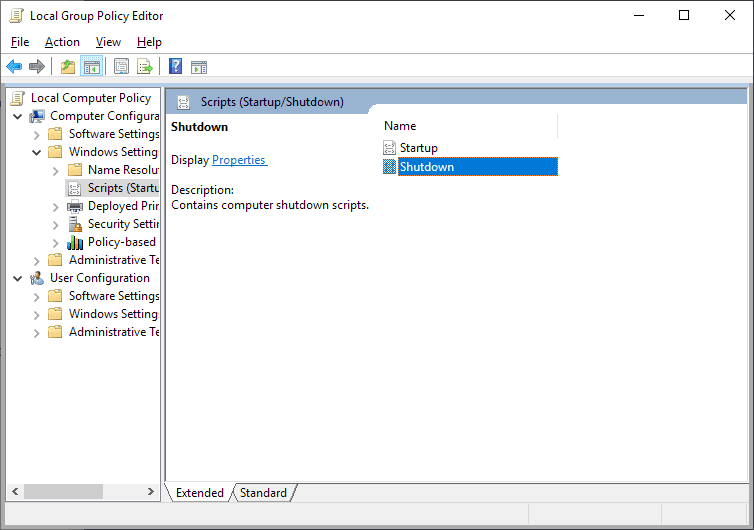This screenshot has width=754, height=530.
Task: Click the Startup script icon in list
Action: pyautogui.click(x=389, y=148)
